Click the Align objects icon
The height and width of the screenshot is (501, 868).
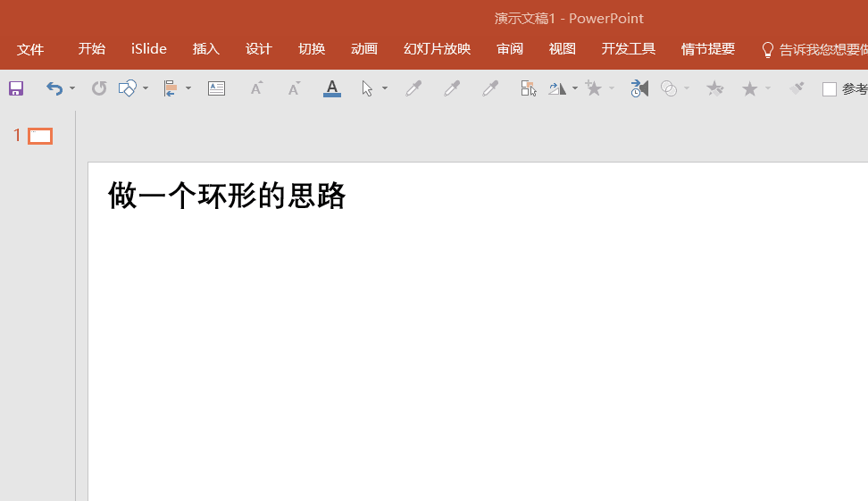click(171, 88)
